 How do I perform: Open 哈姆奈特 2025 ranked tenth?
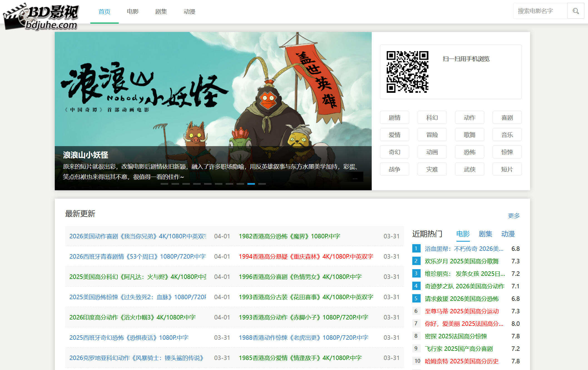[462, 361]
